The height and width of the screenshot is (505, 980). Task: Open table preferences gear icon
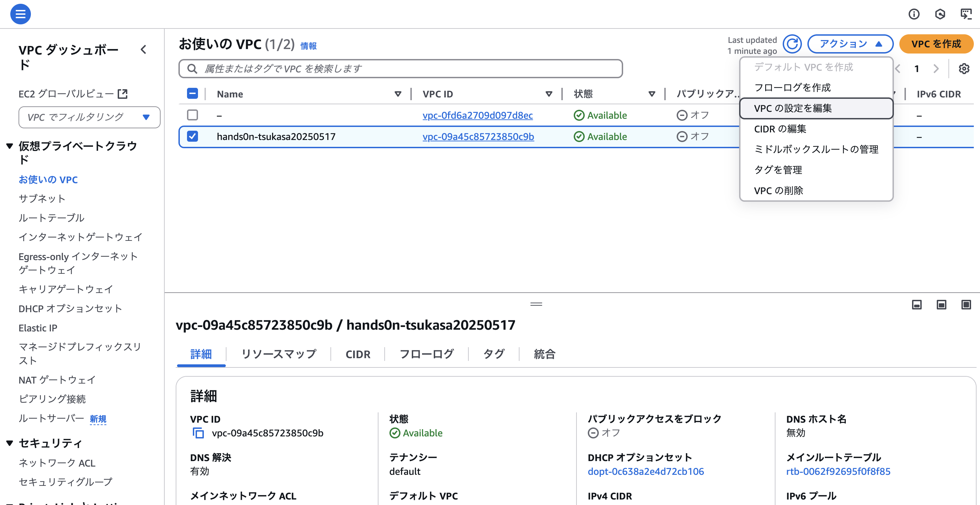(x=964, y=69)
